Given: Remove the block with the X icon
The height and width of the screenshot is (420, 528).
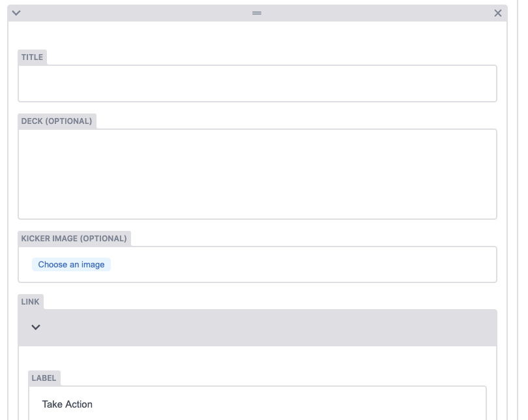Looking at the screenshot, I should click(x=498, y=13).
